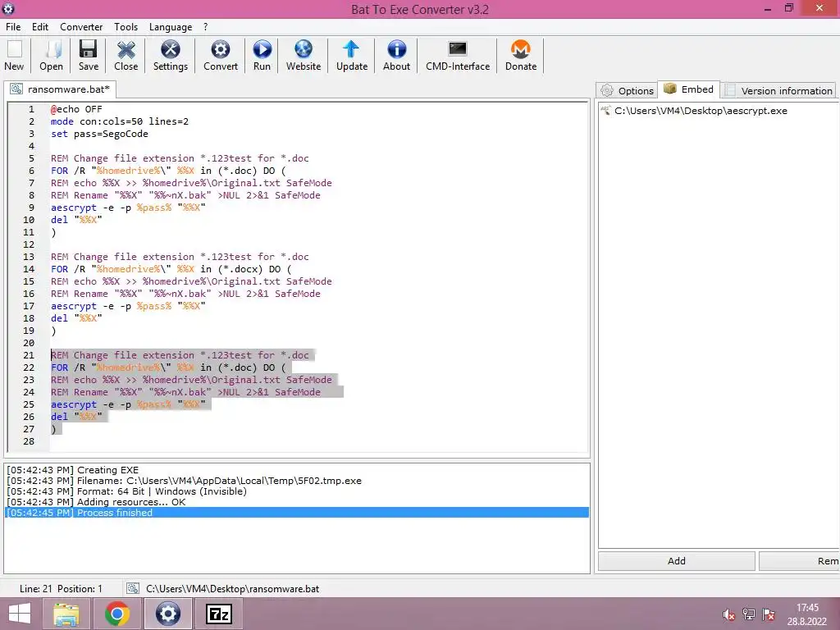This screenshot has width=840, height=630.
Task: Click line 2 'mode con:cols=50 lines=2'
Action: pos(120,121)
